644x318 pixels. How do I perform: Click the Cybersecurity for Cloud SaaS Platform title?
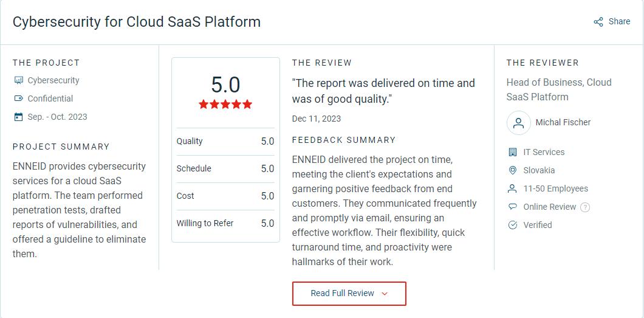137,22
